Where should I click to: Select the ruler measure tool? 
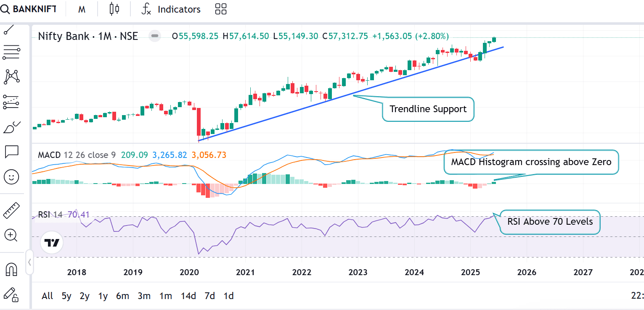(x=11, y=210)
